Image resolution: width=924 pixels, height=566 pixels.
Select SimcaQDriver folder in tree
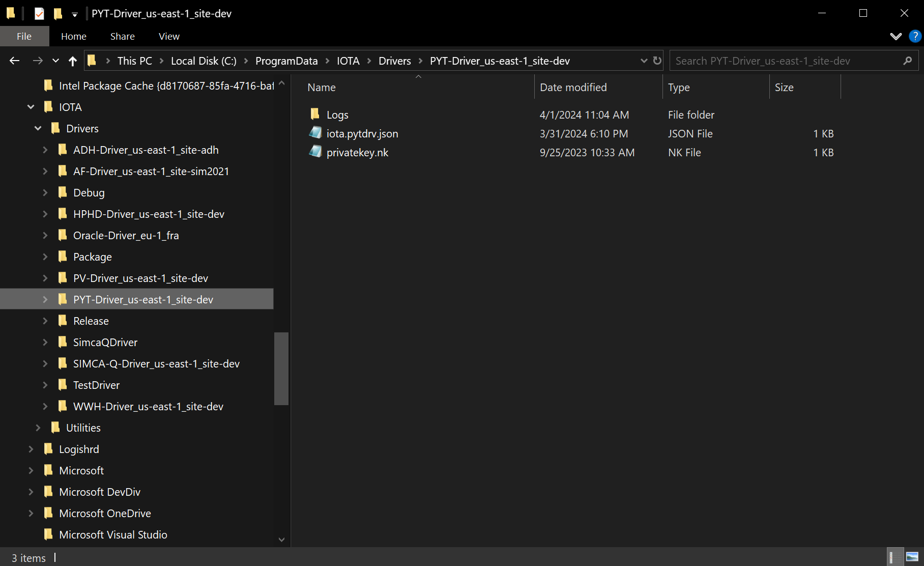[105, 342]
